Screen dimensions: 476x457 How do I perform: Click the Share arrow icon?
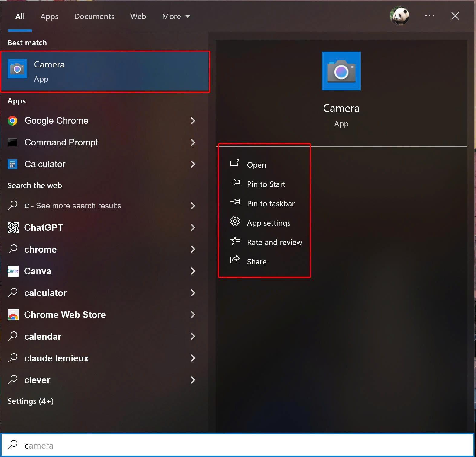tap(235, 260)
